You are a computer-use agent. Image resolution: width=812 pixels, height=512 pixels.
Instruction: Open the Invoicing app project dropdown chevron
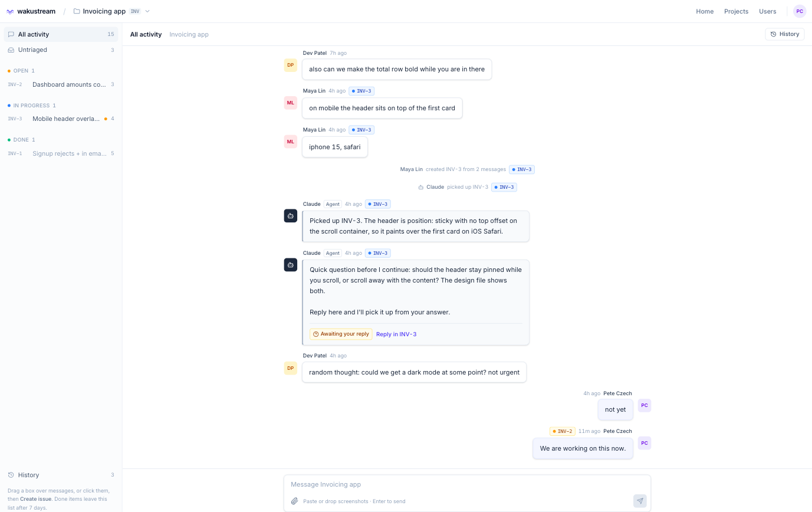[147, 11]
